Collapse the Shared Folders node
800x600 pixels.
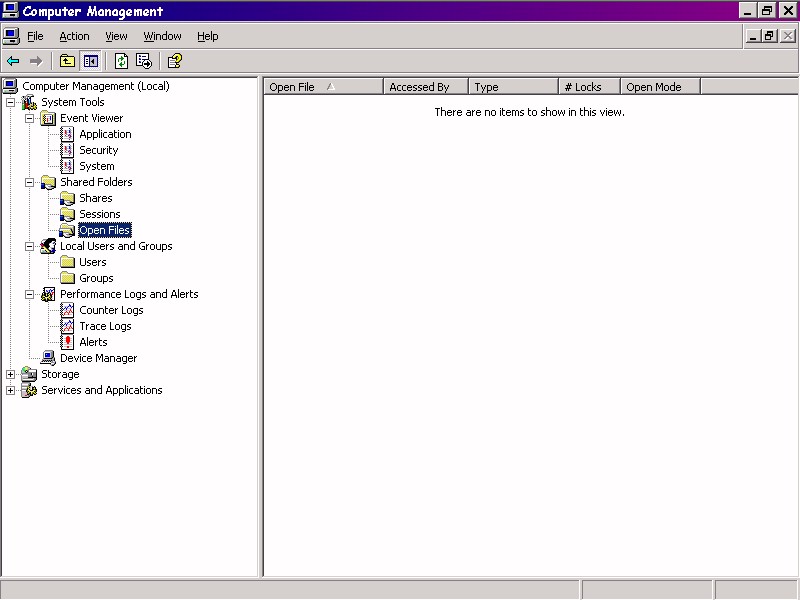pos(30,182)
